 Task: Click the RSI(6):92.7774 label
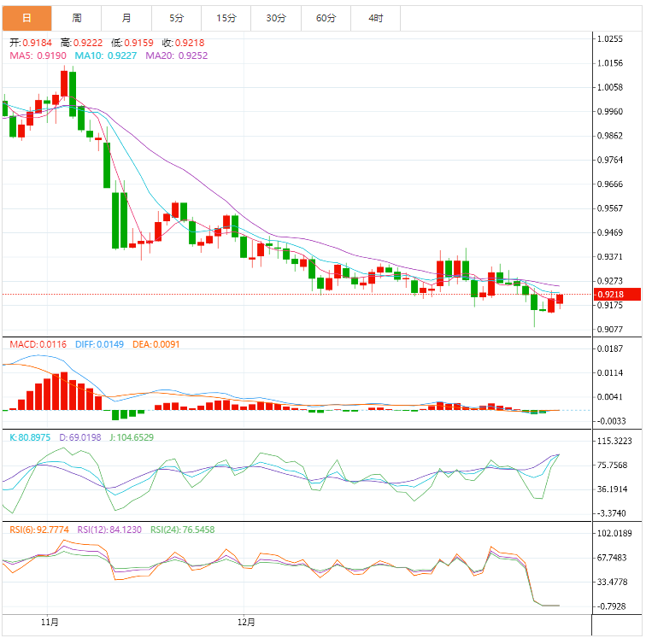click(x=39, y=530)
